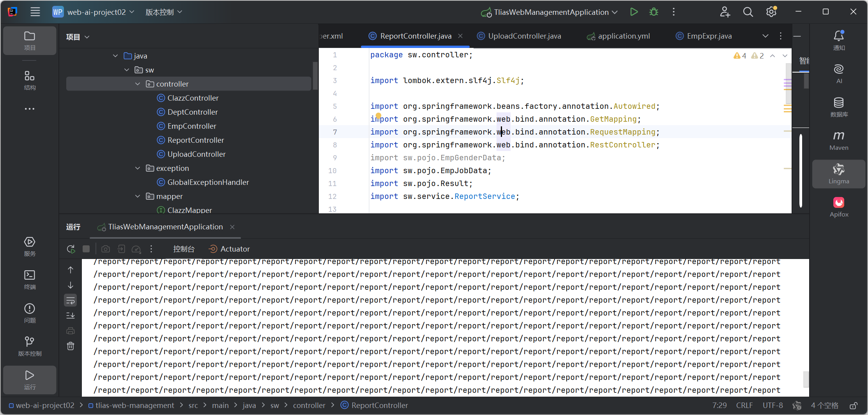Open DeptController in project tree

[x=187, y=112]
